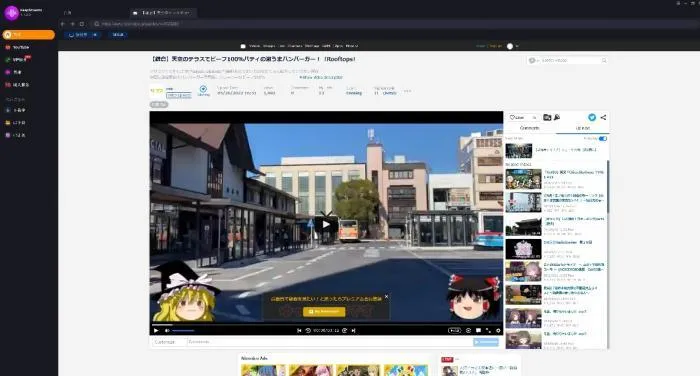
Task: Click the second blue button under the toolbar
Action: pos(118,35)
